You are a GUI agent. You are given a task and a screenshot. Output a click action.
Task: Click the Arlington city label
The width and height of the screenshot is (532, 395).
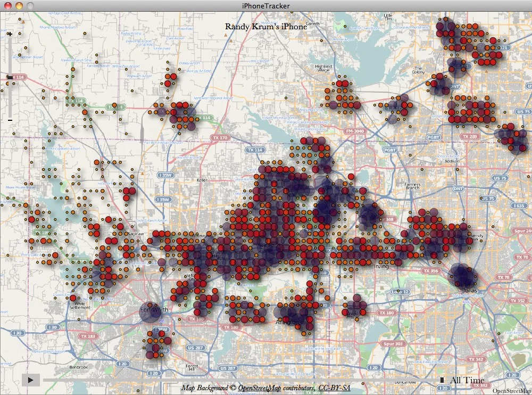pos(287,322)
